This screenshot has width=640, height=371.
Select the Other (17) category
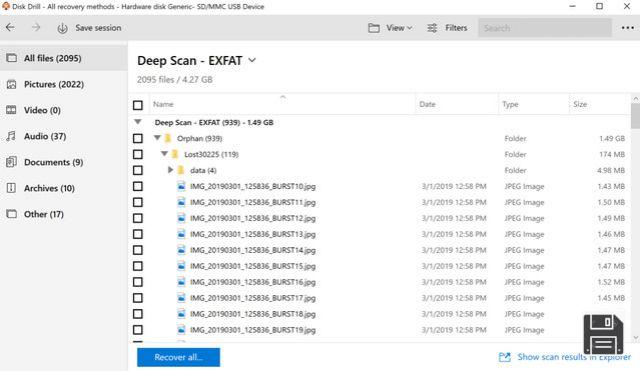tap(64, 214)
